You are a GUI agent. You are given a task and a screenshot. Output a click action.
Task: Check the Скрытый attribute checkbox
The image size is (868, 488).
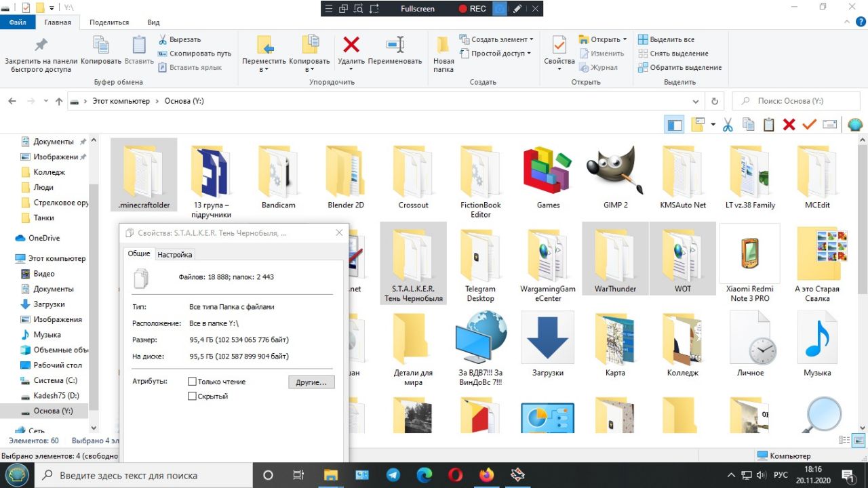pos(192,396)
